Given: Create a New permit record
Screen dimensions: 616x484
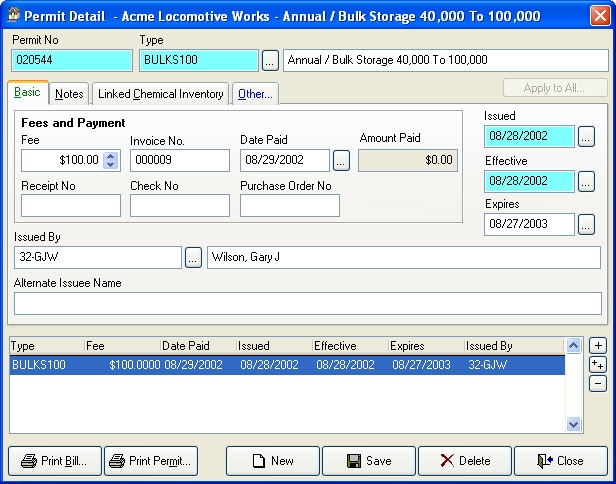Looking at the screenshot, I should click(x=273, y=461).
